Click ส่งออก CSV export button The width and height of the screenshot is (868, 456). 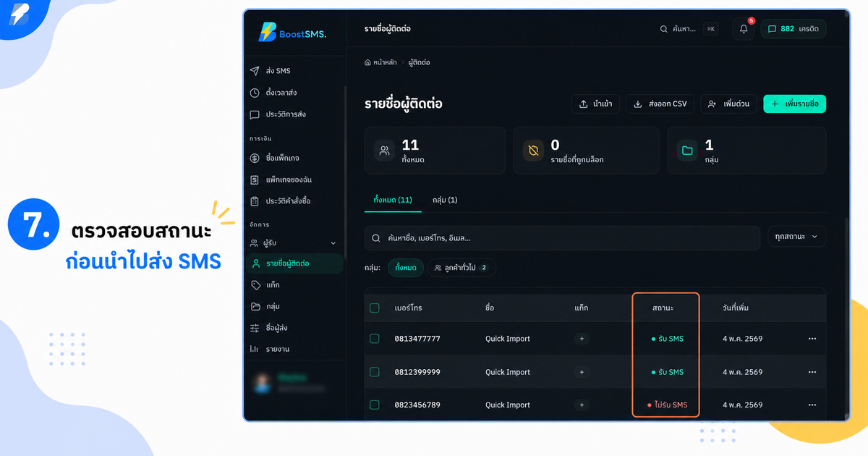coord(660,104)
